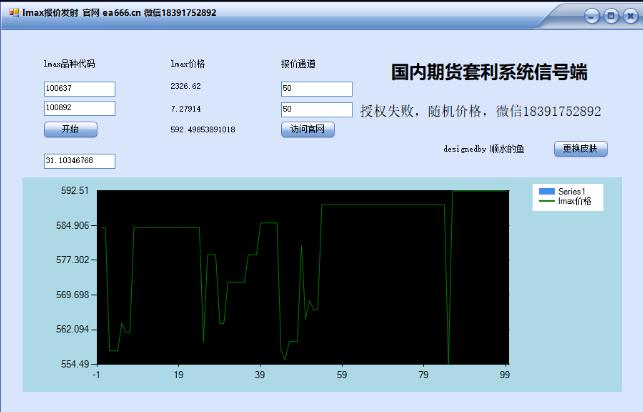Click the 更换皮肤 change skin button
Image resolution: width=643 pixels, height=412 pixels.
point(581,148)
